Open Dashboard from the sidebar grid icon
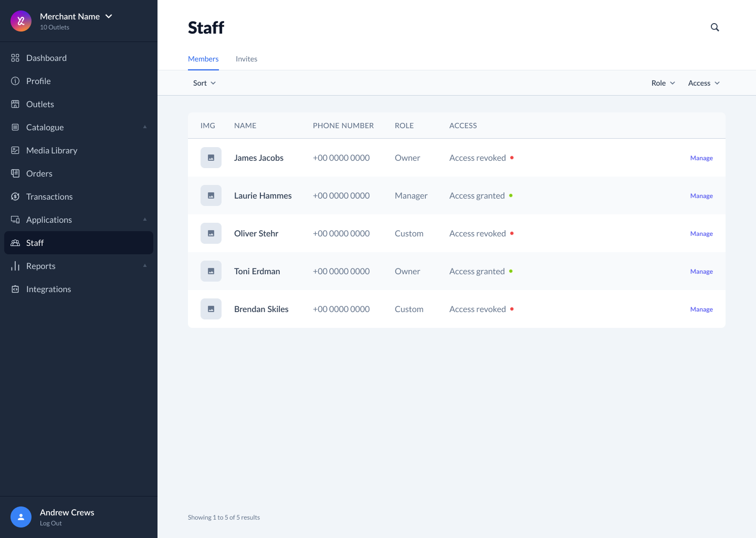 coord(15,58)
